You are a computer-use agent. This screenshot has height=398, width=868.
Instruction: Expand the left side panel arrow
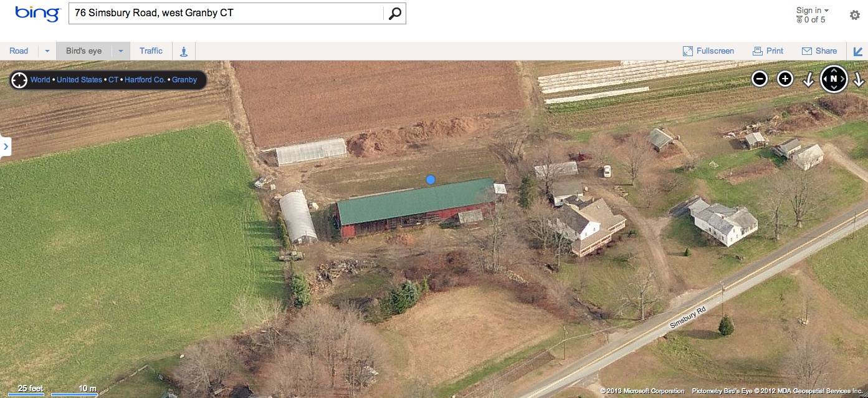6,147
